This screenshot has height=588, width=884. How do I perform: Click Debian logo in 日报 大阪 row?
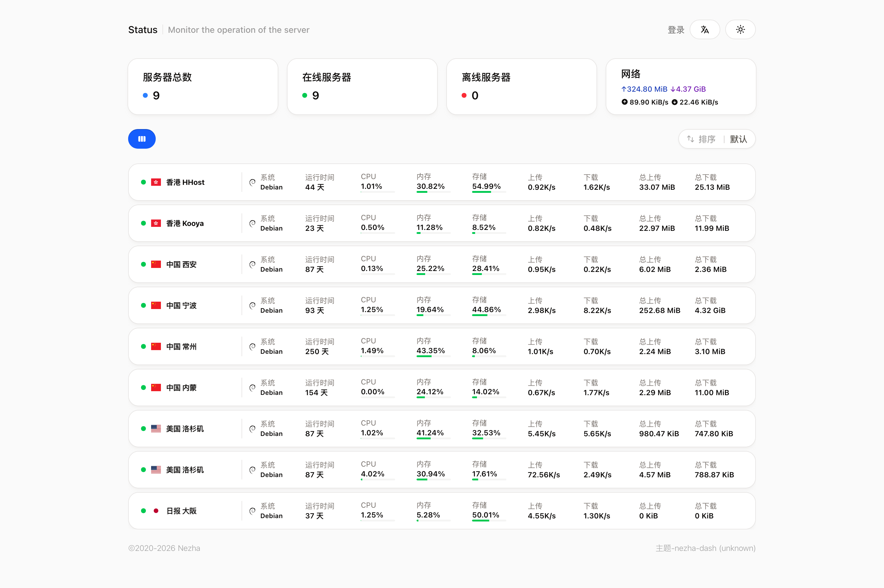click(252, 511)
